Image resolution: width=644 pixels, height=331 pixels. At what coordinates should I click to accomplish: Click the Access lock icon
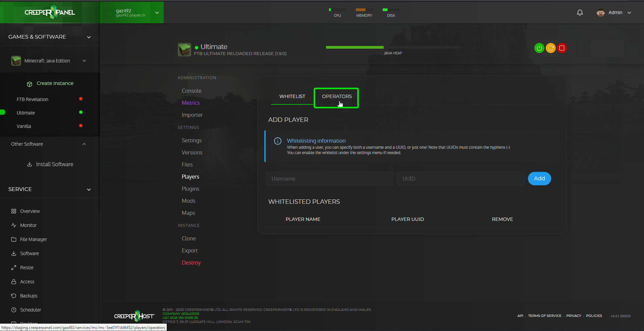pyautogui.click(x=14, y=282)
